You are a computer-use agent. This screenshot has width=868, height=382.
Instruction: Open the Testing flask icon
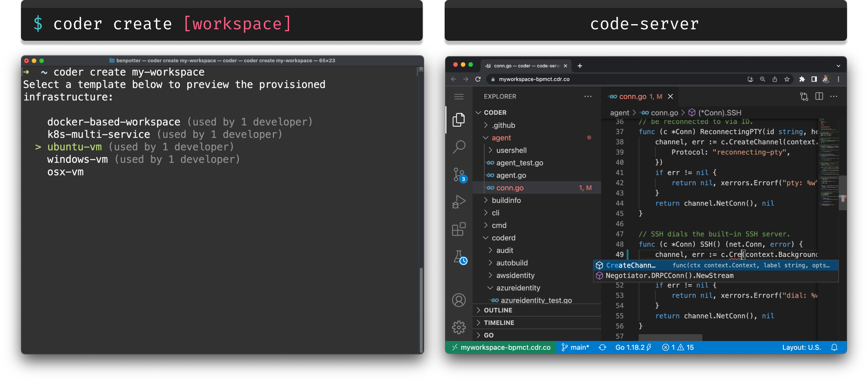(459, 257)
